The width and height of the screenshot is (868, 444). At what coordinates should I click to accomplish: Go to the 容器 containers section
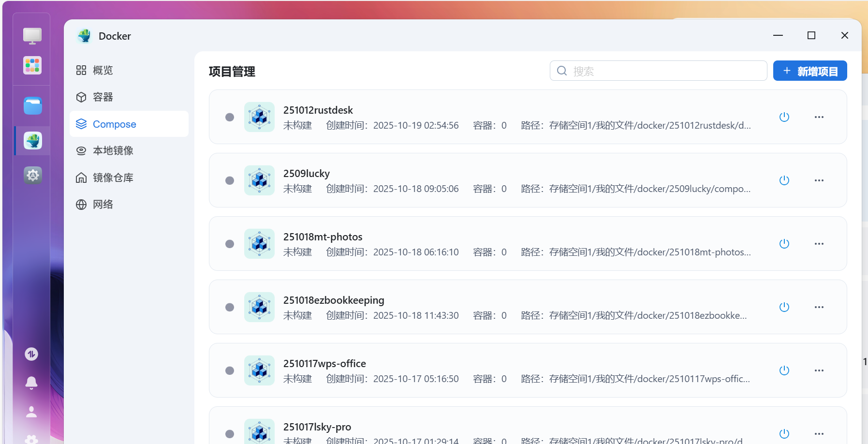(129, 97)
